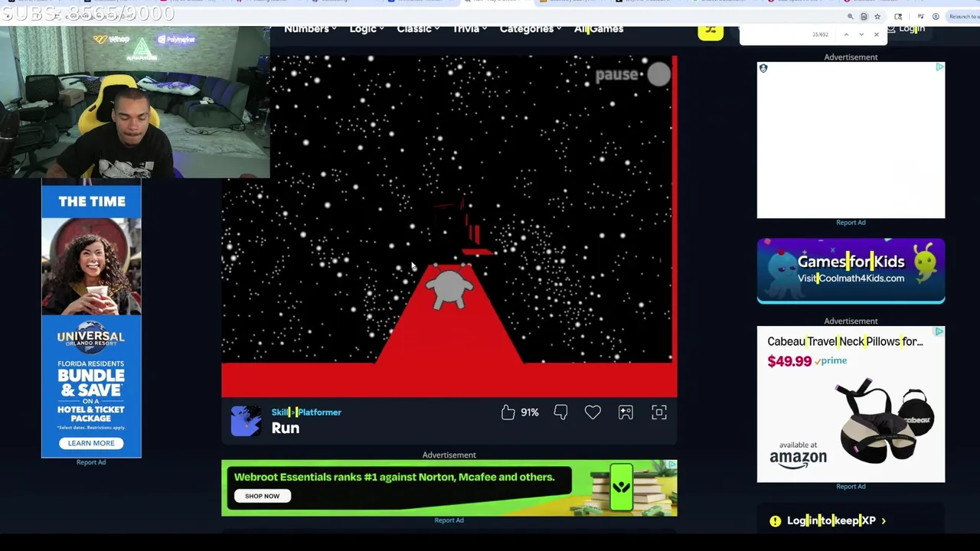Open the Chrome profile avatar icon

936,16
